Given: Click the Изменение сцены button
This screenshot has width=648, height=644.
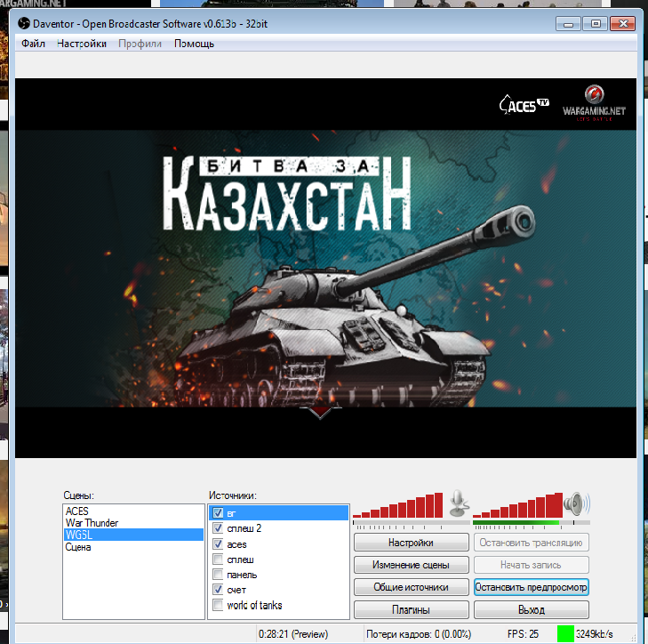Looking at the screenshot, I should (x=412, y=565).
